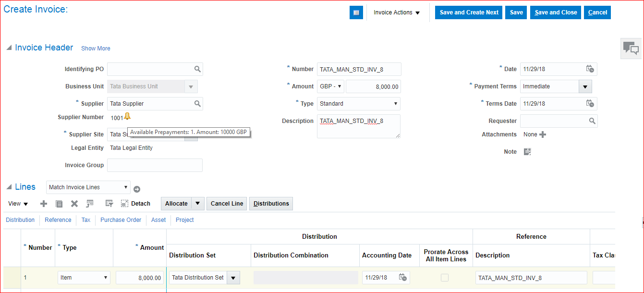Expand the invoice Type dropdown
This screenshot has width=644, height=293.
[396, 104]
